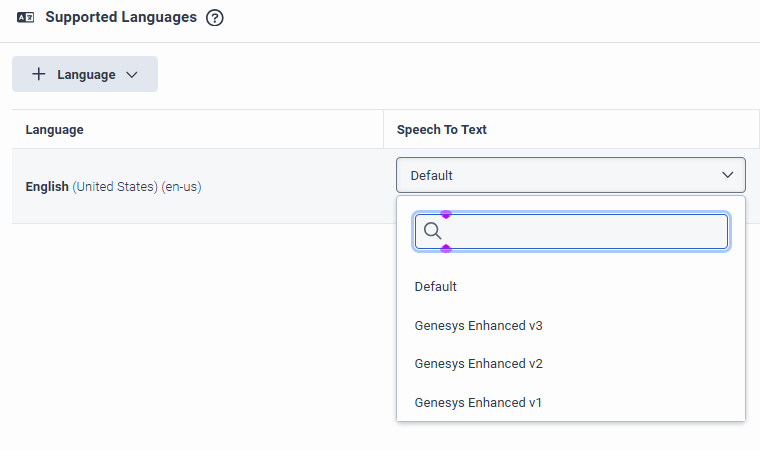760x450 pixels.
Task: Click the bottom purple caret handle marker
Action: click(x=446, y=248)
